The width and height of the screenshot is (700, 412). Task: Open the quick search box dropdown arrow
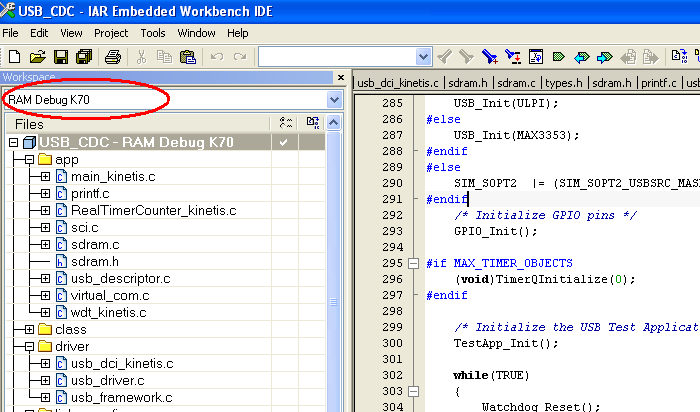[423, 57]
